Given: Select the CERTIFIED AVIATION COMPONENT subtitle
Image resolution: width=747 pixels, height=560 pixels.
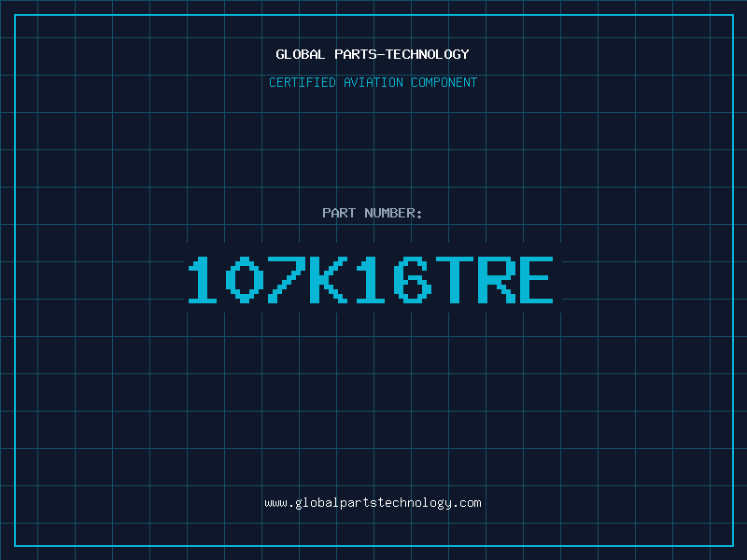Looking at the screenshot, I should pos(373,82).
